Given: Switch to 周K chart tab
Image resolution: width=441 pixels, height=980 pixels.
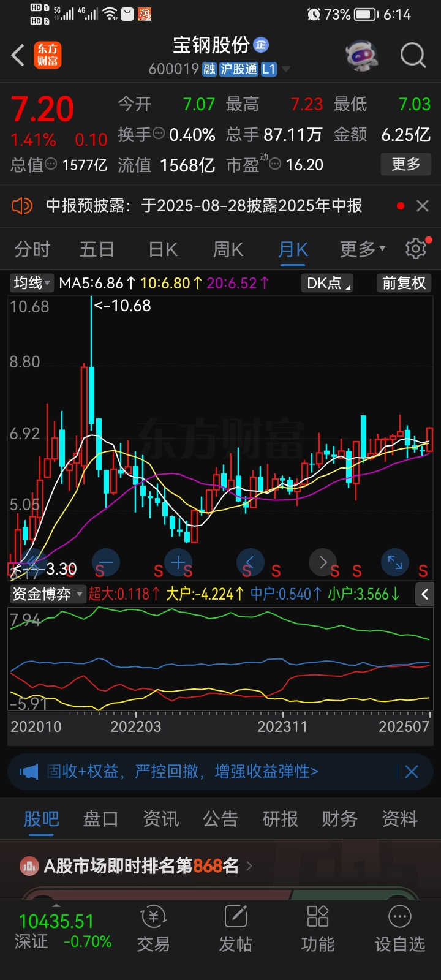Looking at the screenshot, I should tap(228, 249).
